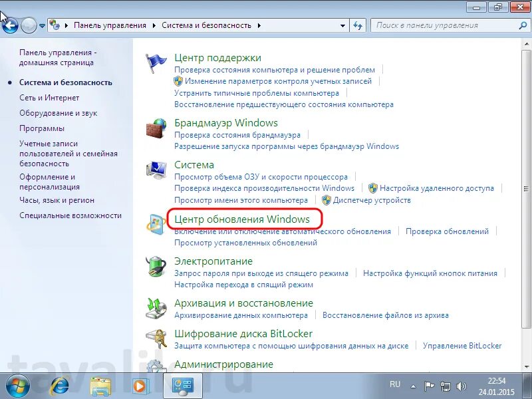Click Восстановление файлов из архива

[x=386, y=315]
